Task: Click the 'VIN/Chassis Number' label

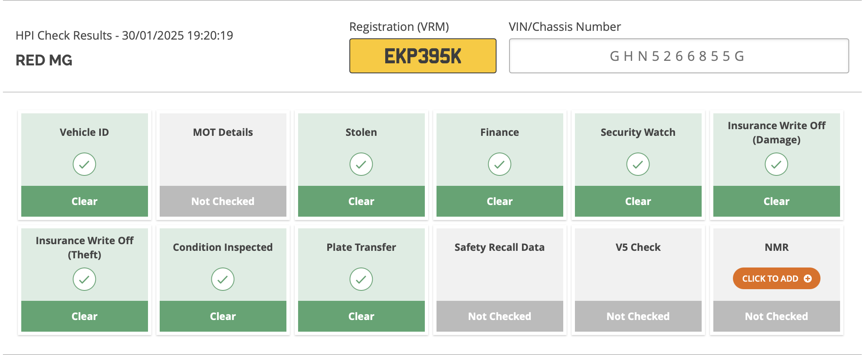Action: point(565,27)
